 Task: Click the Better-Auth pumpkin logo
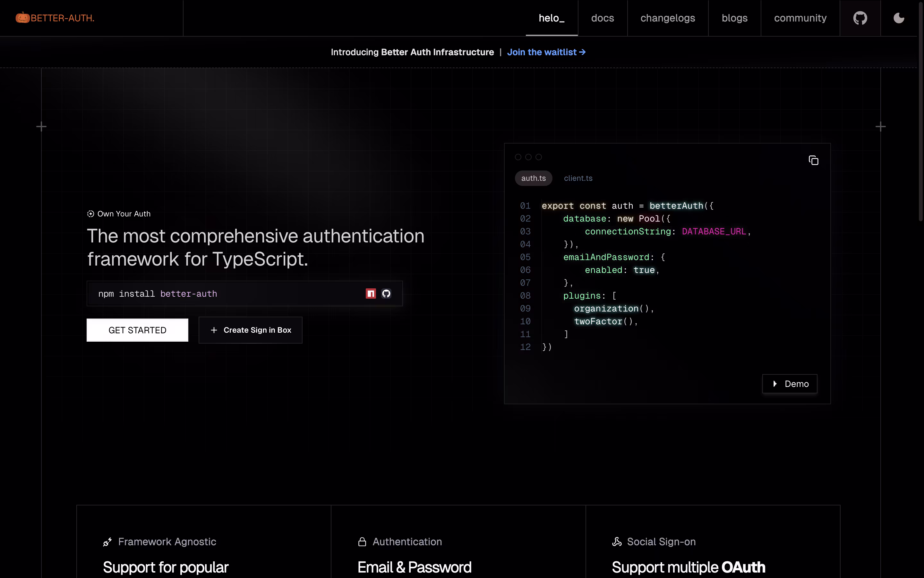(22, 18)
